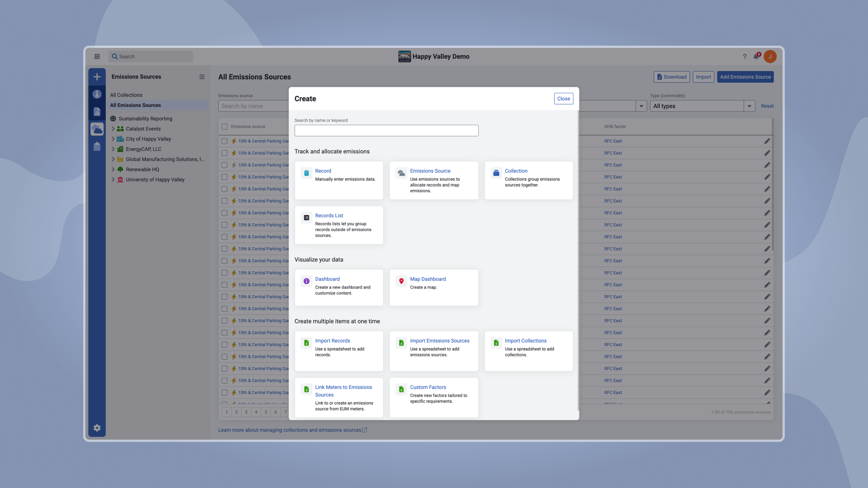
Task: Click the Records List icon
Action: tap(307, 218)
